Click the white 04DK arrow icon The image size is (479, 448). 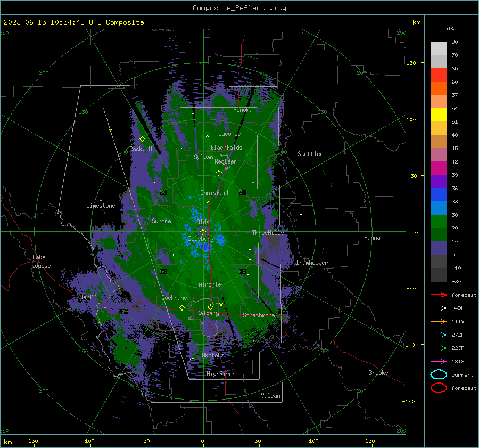tap(439, 308)
